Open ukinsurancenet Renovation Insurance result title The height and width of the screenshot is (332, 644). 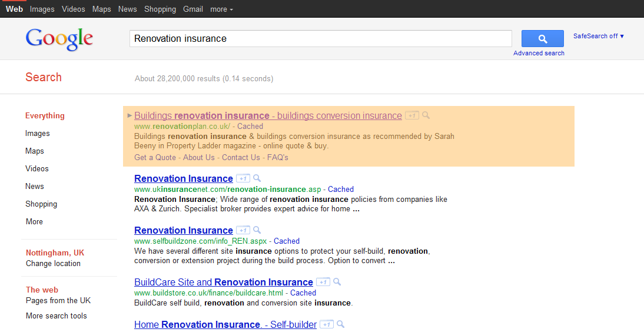point(184,178)
